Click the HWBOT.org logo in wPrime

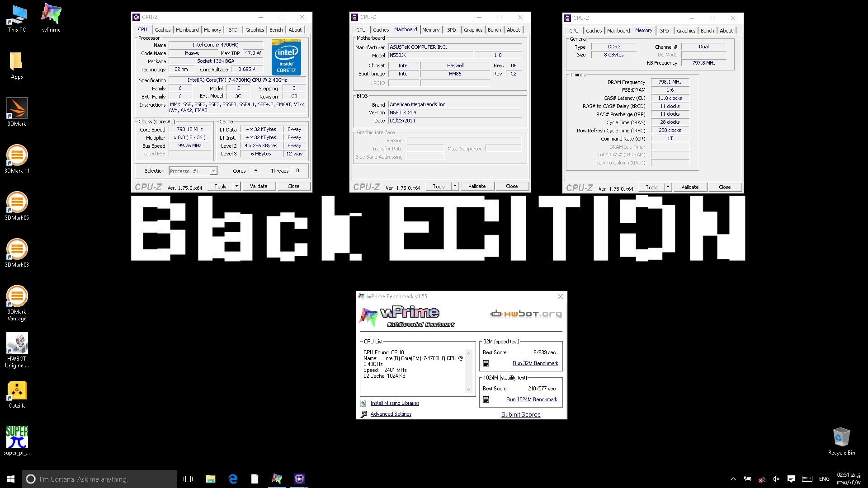tap(526, 314)
